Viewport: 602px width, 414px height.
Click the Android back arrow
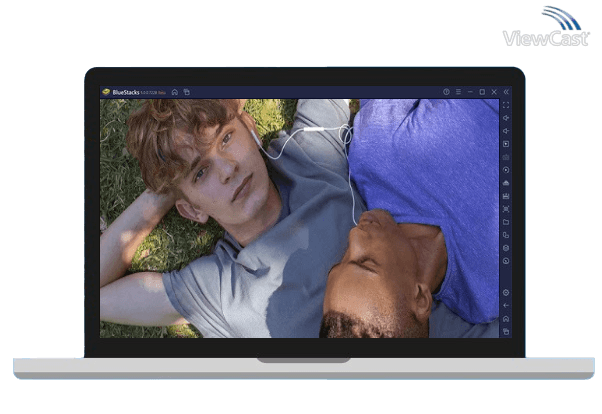pyautogui.click(x=506, y=306)
